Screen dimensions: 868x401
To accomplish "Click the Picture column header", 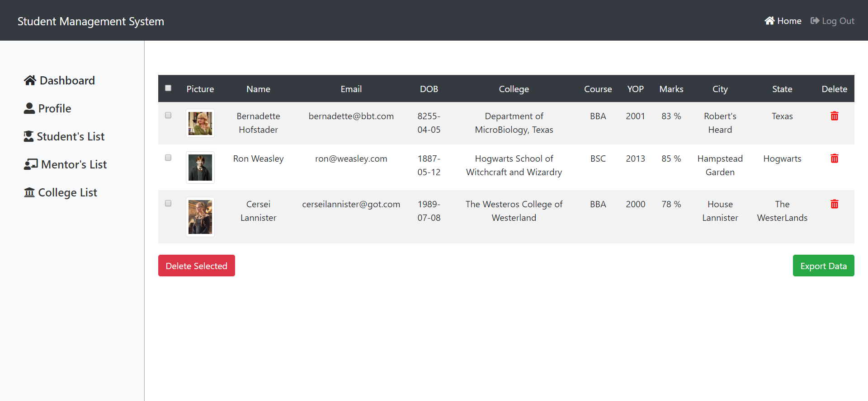I will point(200,89).
